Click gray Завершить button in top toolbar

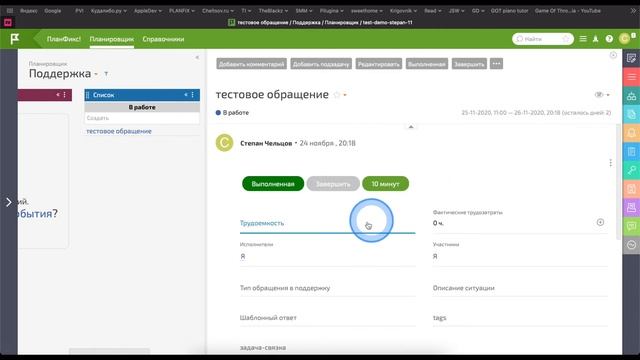point(469,64)
